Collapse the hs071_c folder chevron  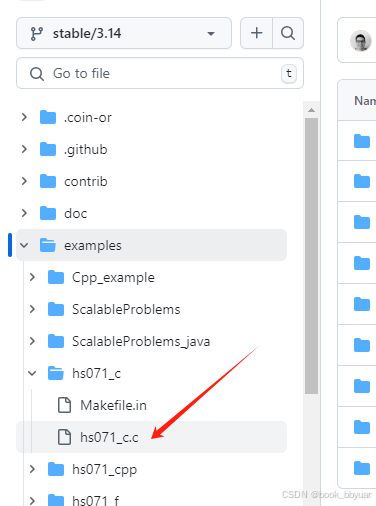tap(32, 373)
